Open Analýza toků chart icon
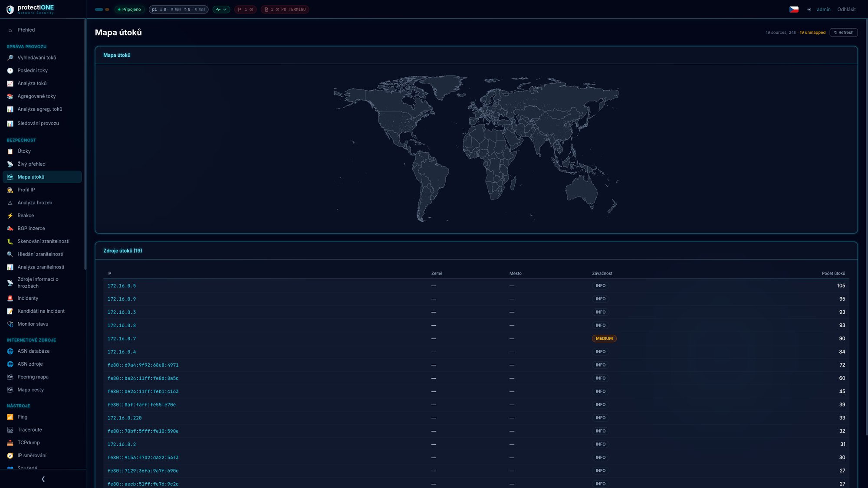Viewport: 868px width, 488px height. tap(10, 84)
